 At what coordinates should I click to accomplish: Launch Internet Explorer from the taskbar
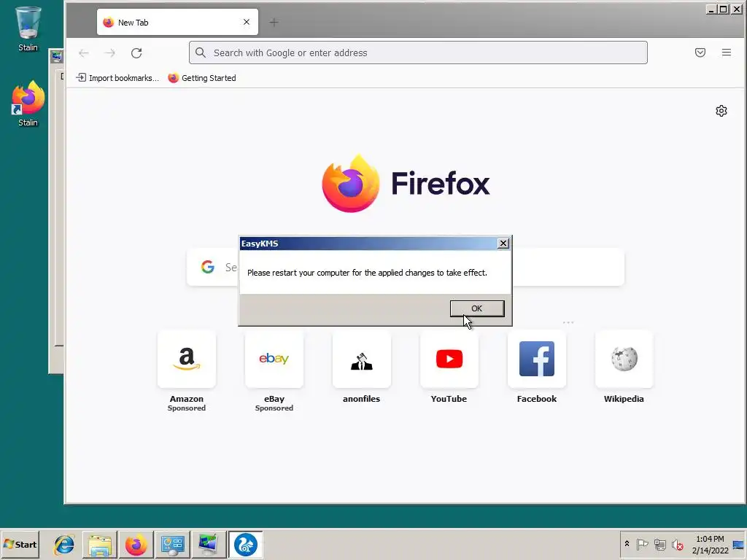64,544
